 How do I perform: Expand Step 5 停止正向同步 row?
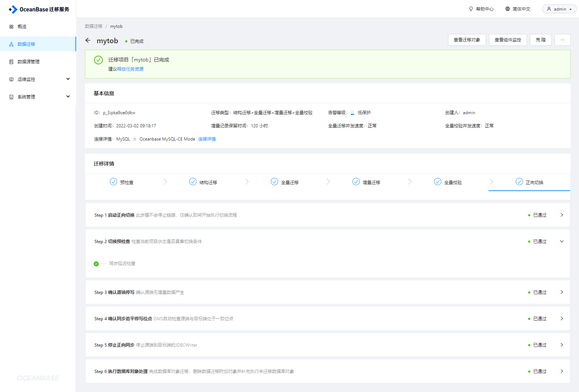[x=562, y=345]
